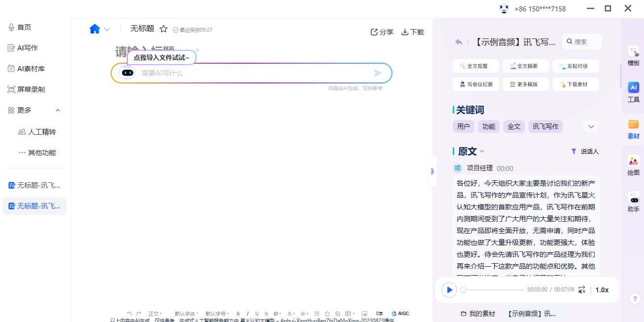
Task: Collapse the 更多 section in sidebar
Action: [x=58, y=110]
